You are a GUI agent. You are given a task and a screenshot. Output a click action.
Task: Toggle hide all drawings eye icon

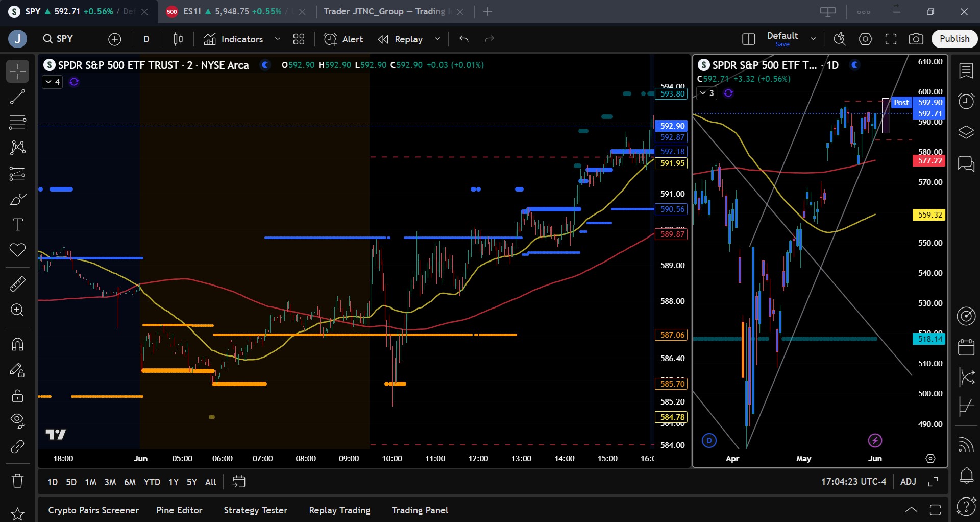point(17,420)
